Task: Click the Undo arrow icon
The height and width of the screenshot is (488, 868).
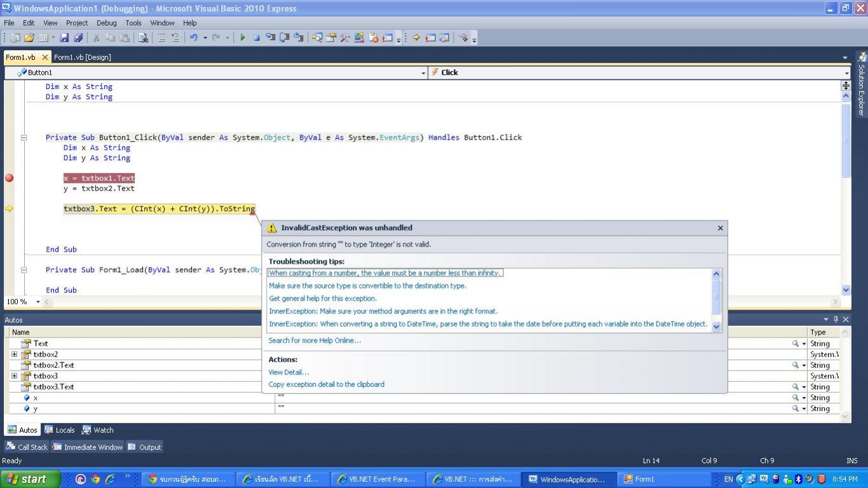Action: click(x=193, y=37)
